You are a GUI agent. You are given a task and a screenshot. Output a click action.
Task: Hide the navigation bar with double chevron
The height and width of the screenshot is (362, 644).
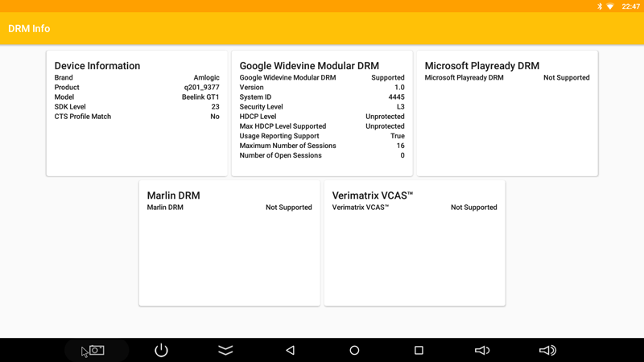coord(225,350)
